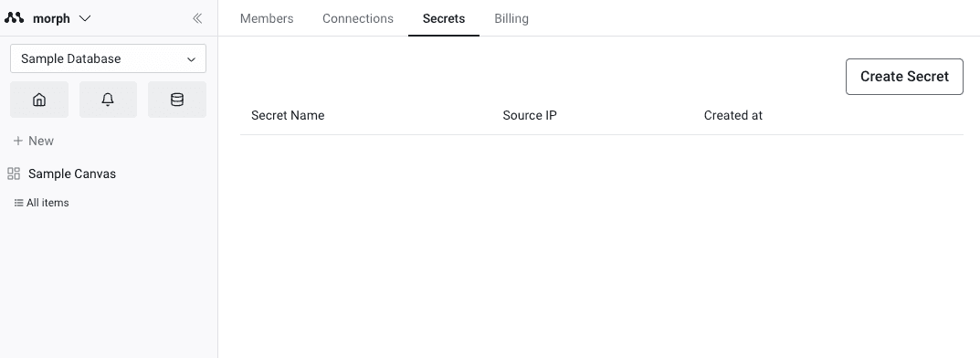Click the plus icon beside New
The width and height of the screenshot is (980, 358).
[x=18, y=142]
